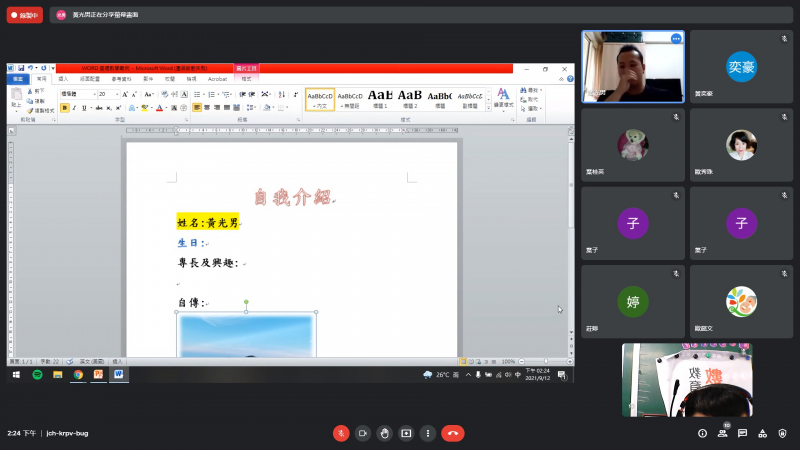
Task: Align text right in Word
Action: coord(217,108)
